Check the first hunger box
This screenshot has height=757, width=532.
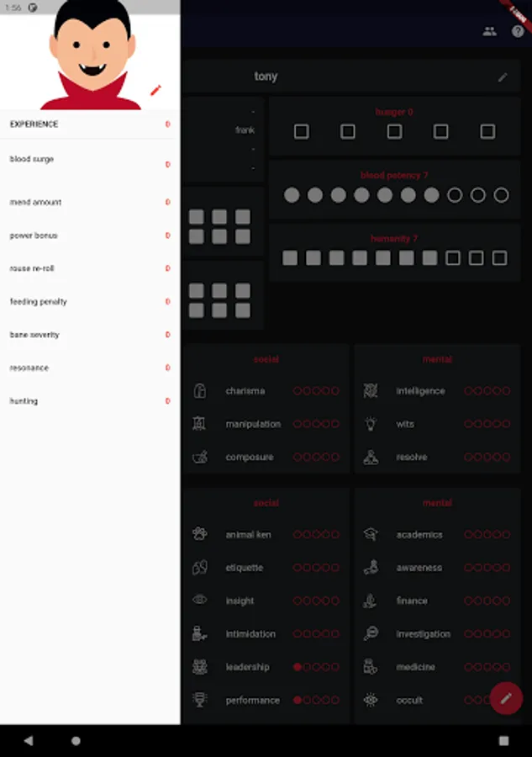click(302, 131)
